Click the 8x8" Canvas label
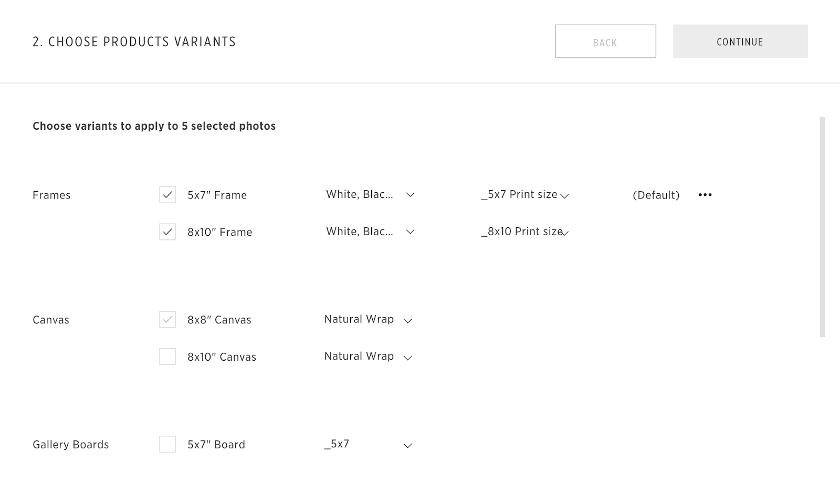 click(219, 320)
